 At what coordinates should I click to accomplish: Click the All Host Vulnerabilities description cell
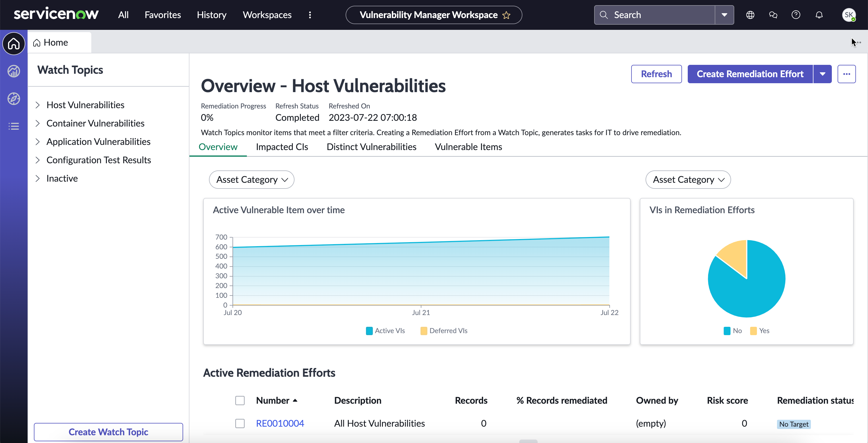coord(379,423)
